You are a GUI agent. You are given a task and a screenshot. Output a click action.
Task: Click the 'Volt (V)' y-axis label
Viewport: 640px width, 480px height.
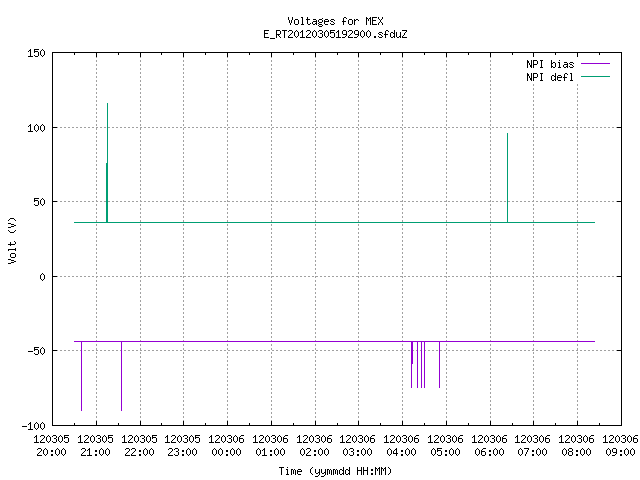tap(12, 240)
